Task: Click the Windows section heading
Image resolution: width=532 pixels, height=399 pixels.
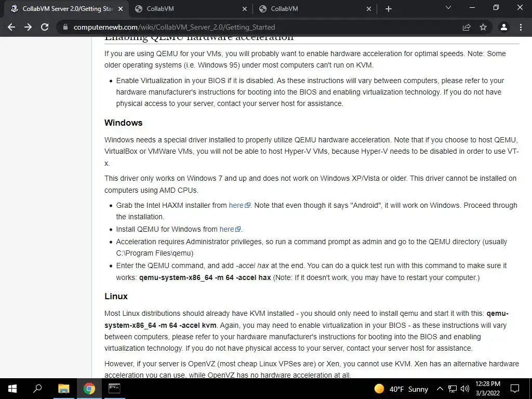Action: [124, 123]
